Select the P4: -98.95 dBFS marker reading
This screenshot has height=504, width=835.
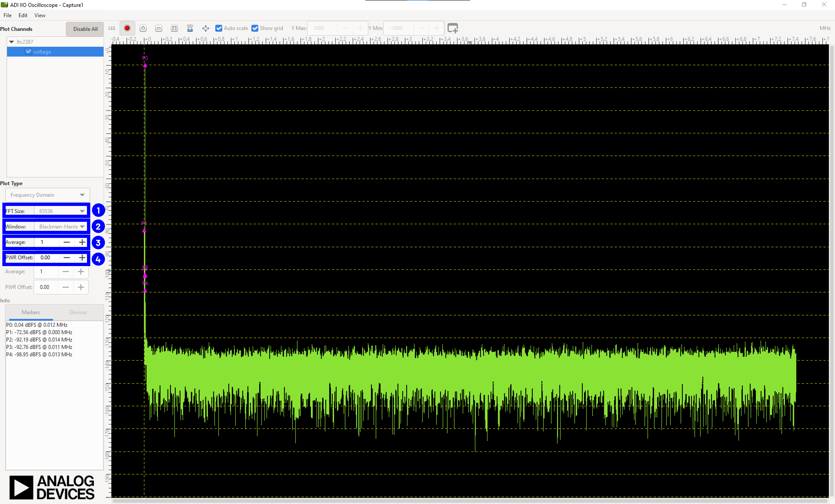pyautogui.click(x=39, y=354)
